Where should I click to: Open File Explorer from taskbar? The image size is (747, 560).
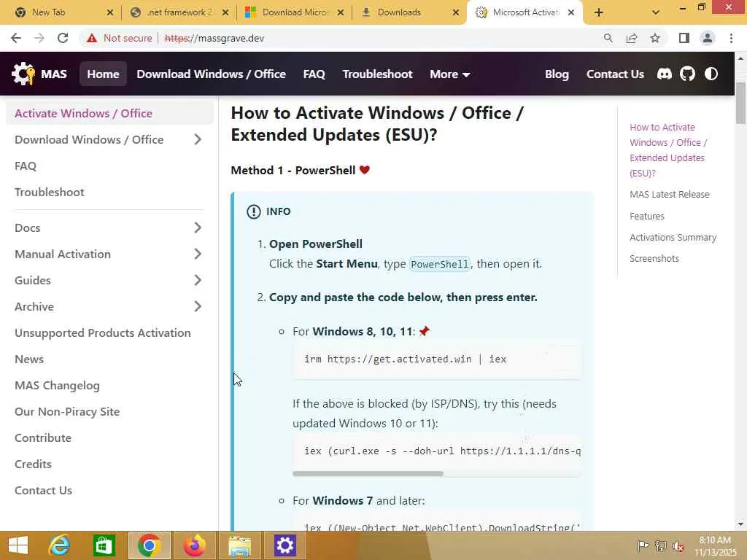(239, 545)
